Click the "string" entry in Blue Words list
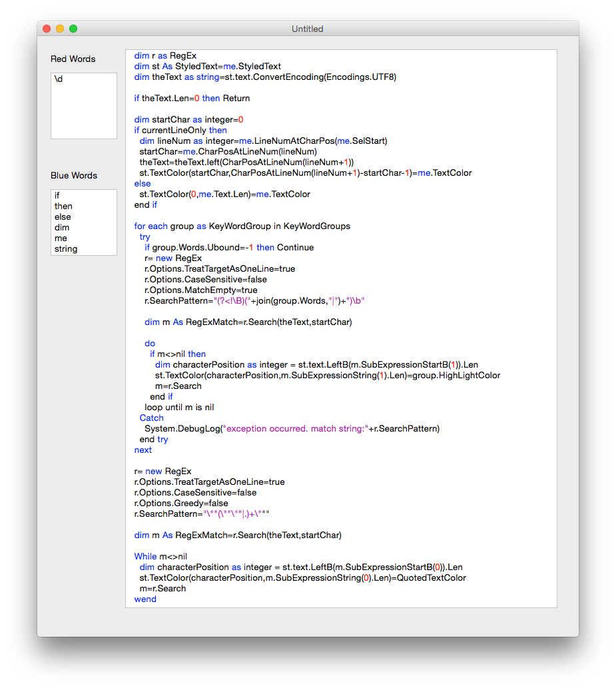Viewport: 616px width, 690px height. 65,248
